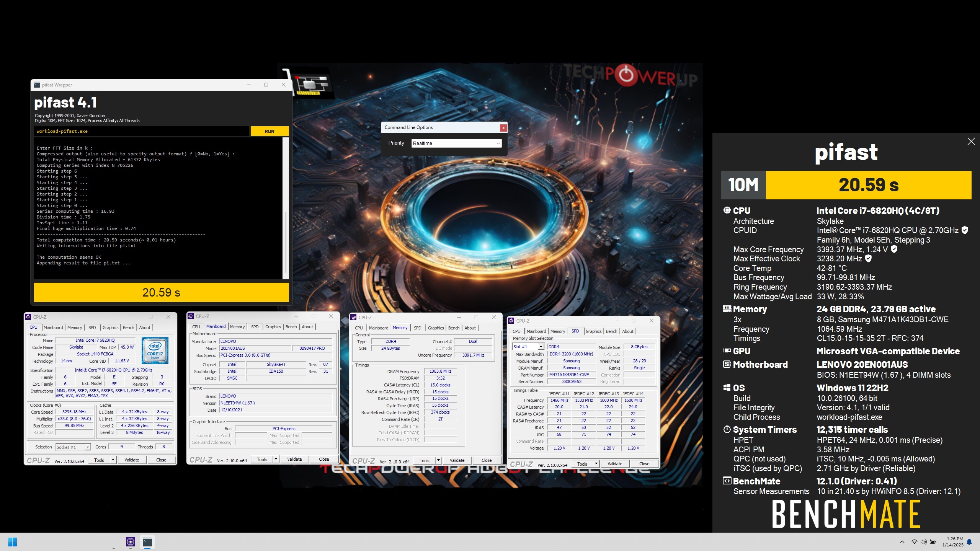Click the yellow 10M 20.59 s score banner

tap(846, 185)
